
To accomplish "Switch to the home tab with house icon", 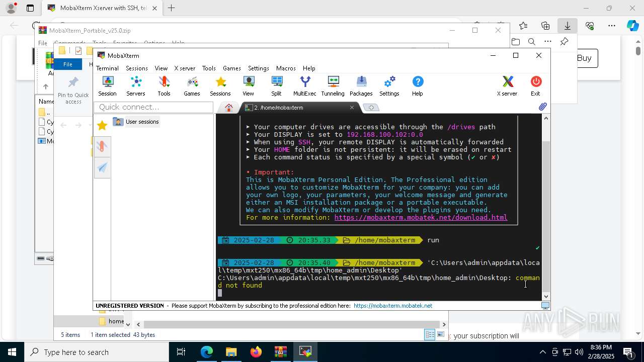I will coord(228,108).
